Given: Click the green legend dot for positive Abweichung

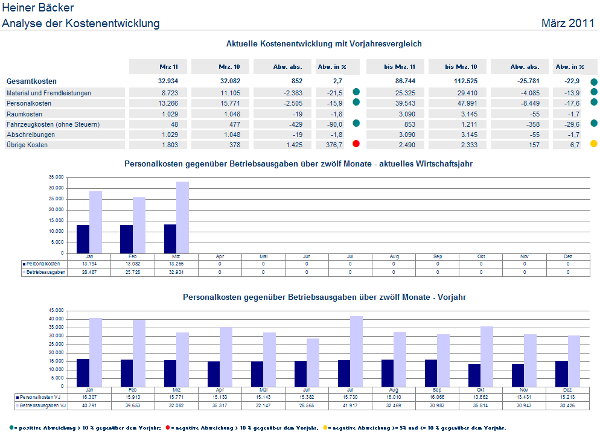Looking at the screenshot, I should (x=11, y=427).
